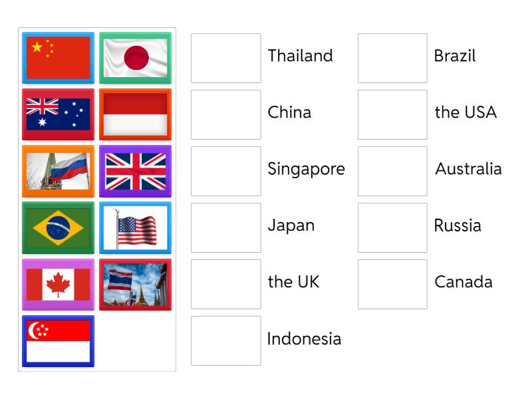Click the label reading Japan
This screenshot has width=532, height=399.
(x=291, y=225)
